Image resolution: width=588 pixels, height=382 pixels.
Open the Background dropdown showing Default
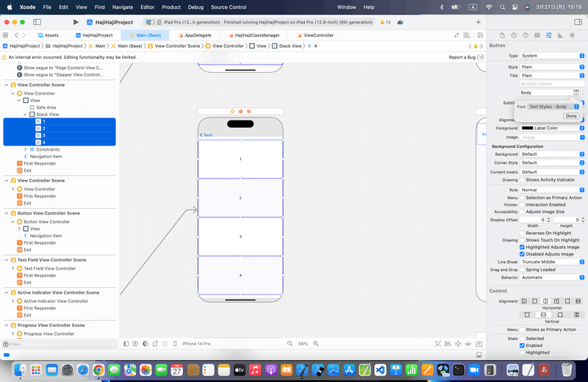click(x=552, y=154)
